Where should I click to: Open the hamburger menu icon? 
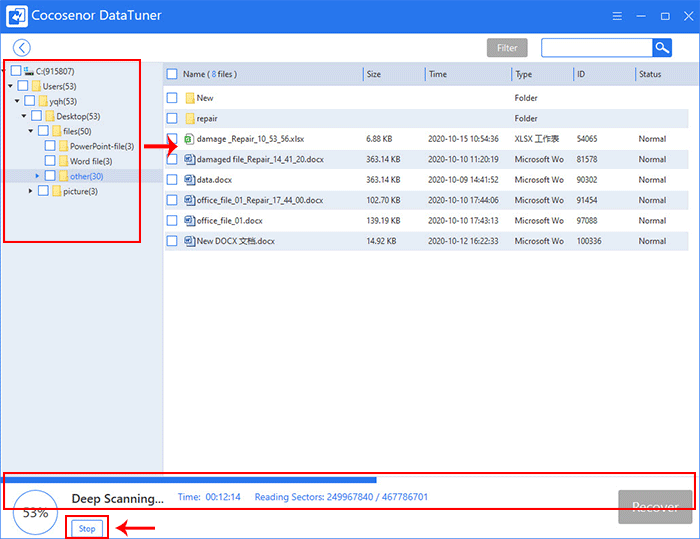(617, 17)
